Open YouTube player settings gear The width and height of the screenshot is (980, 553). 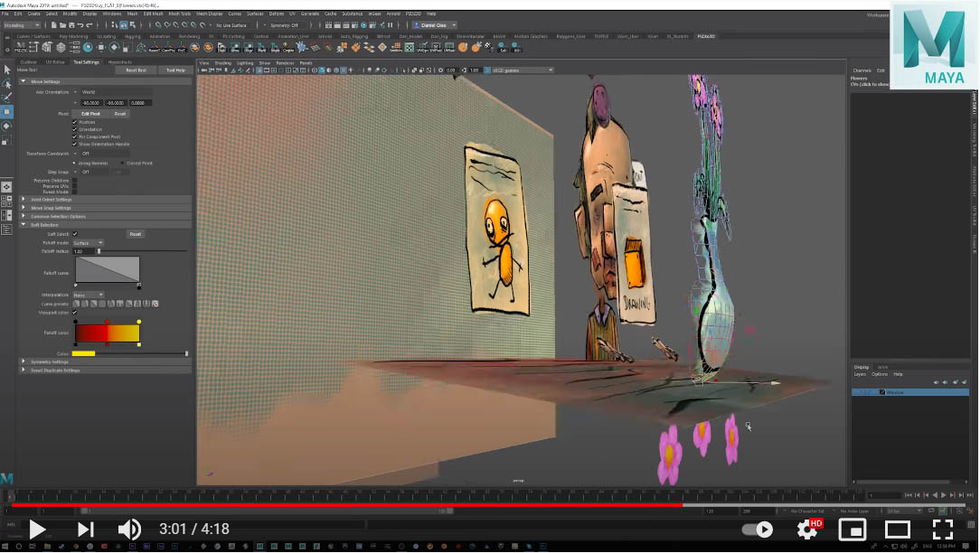point(807,530)
